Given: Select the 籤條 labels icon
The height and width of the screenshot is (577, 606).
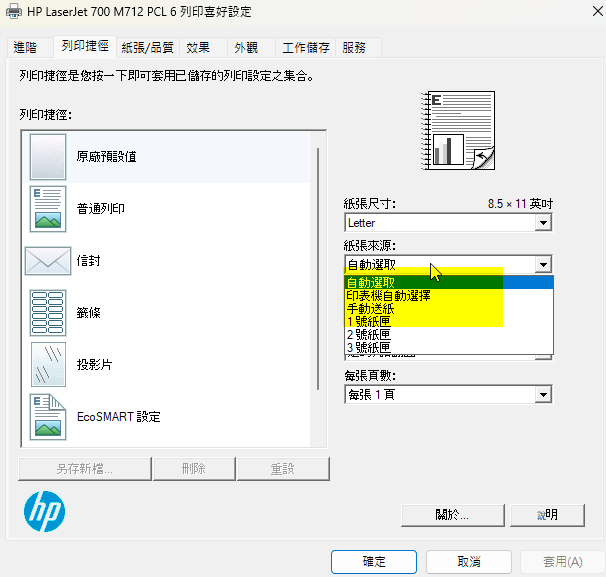Looking at the screenshot, I should (47, 313).
